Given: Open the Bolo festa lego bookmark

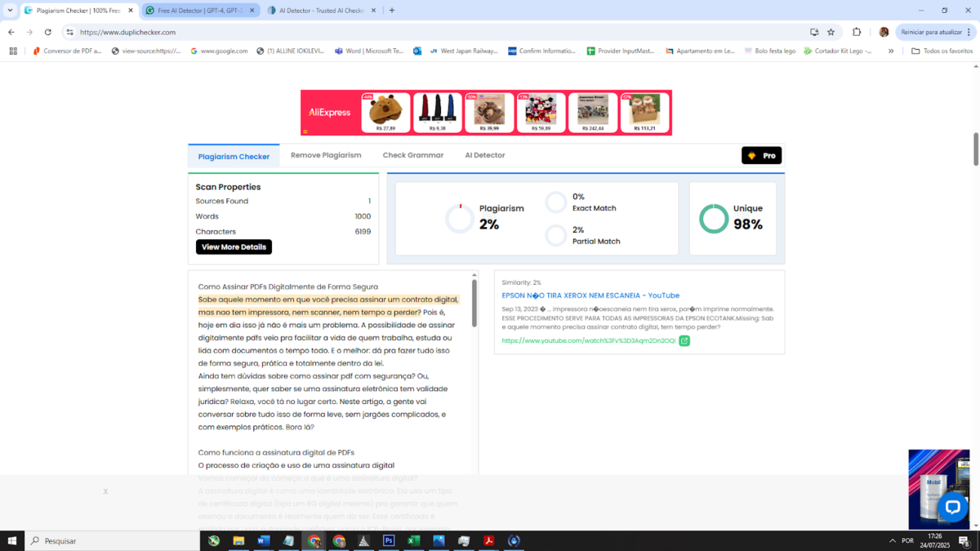Looking at the screenshot, I should click(x=769, y=51).
